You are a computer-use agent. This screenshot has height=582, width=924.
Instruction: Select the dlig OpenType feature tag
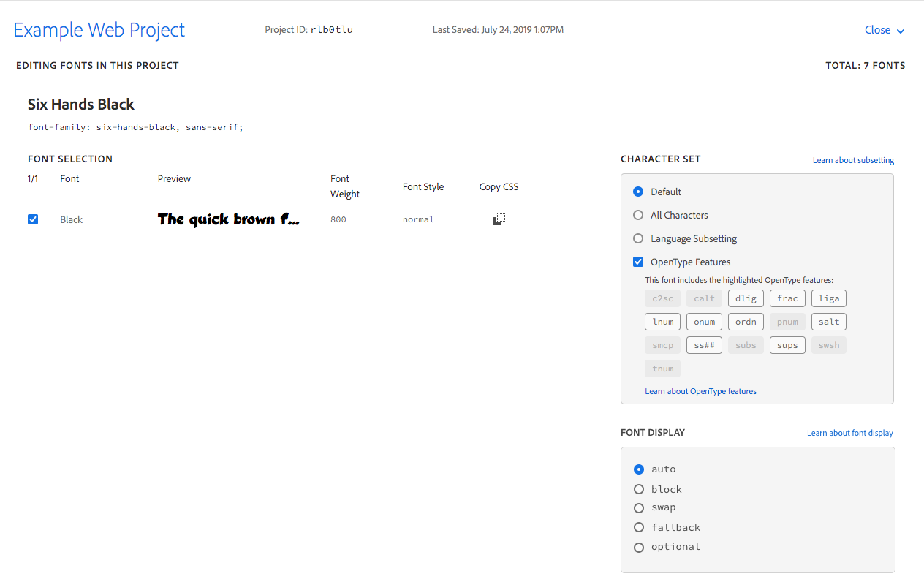[x=746, y=298]
